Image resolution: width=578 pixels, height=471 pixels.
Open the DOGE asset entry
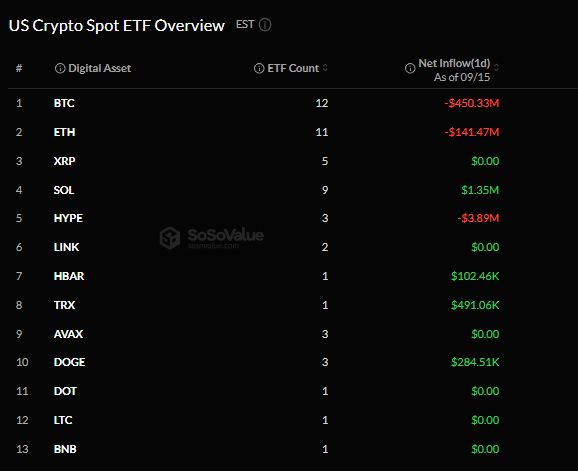click(x=69, y=362)
